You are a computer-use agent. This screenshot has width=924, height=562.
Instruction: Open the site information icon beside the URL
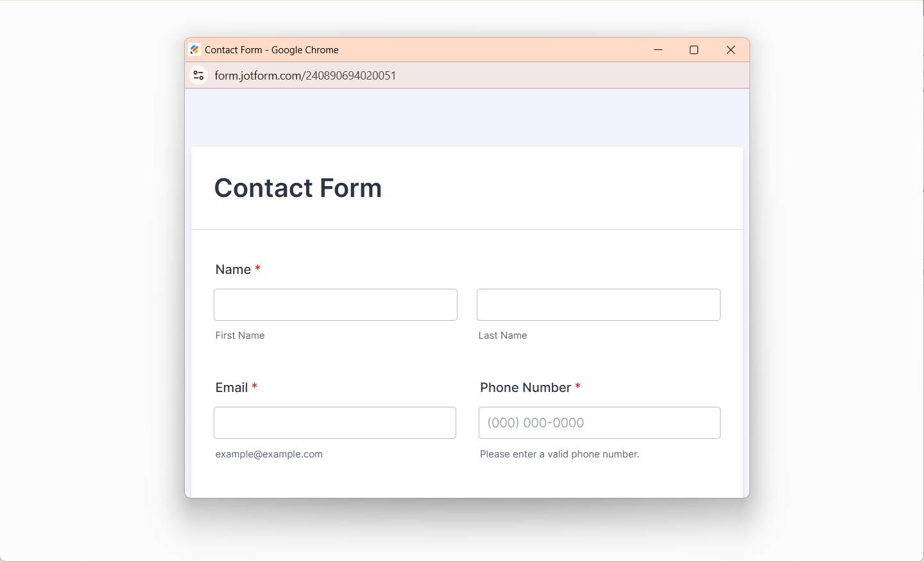tap(199, 76)
